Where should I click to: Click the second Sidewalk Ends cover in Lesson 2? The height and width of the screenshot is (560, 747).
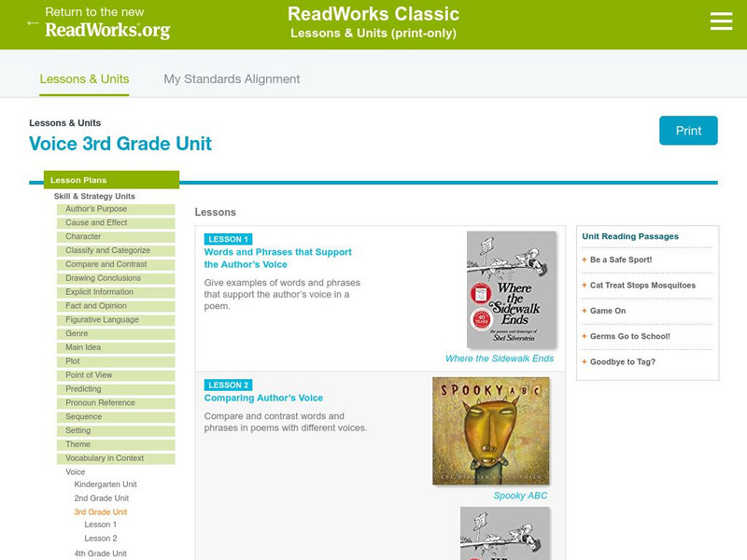pyautogui.click(x=504, y=533)
